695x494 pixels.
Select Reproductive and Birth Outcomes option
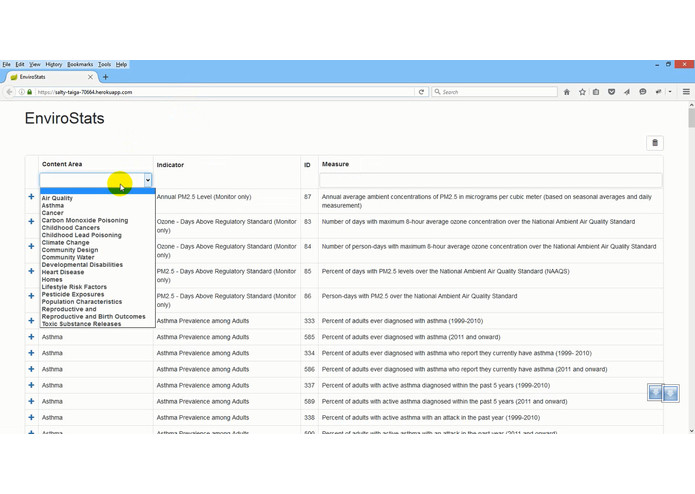pyautogui.click(x=98, y=316)
